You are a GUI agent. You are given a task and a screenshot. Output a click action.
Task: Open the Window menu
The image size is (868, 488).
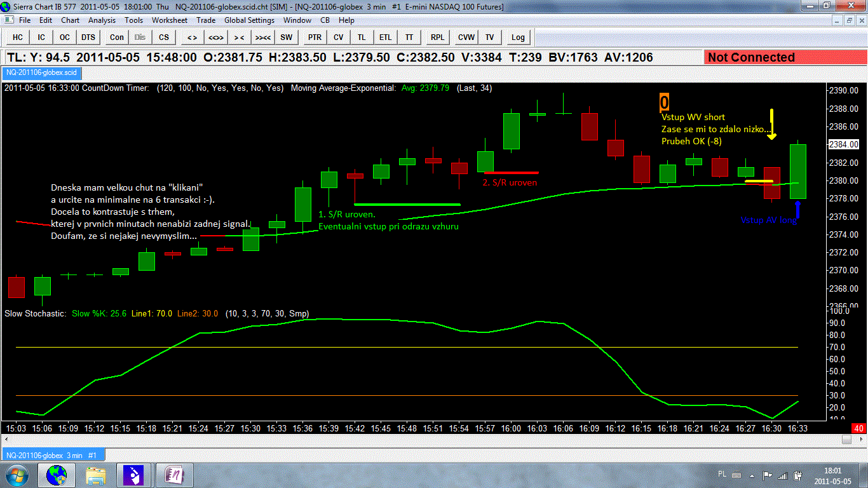297,20
